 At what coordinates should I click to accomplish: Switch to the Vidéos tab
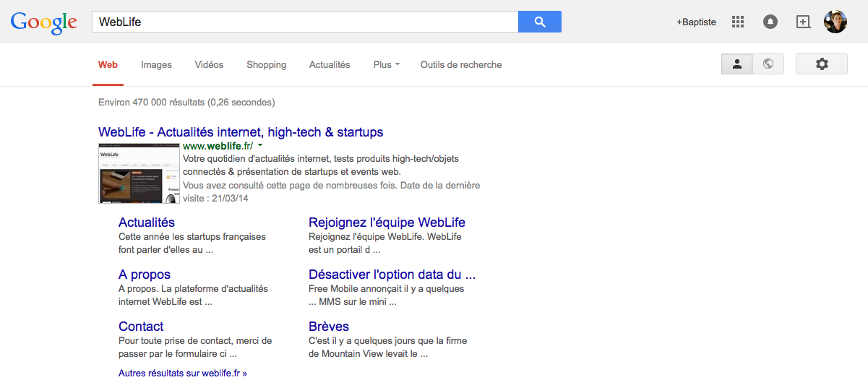click(x=209, y=64)
